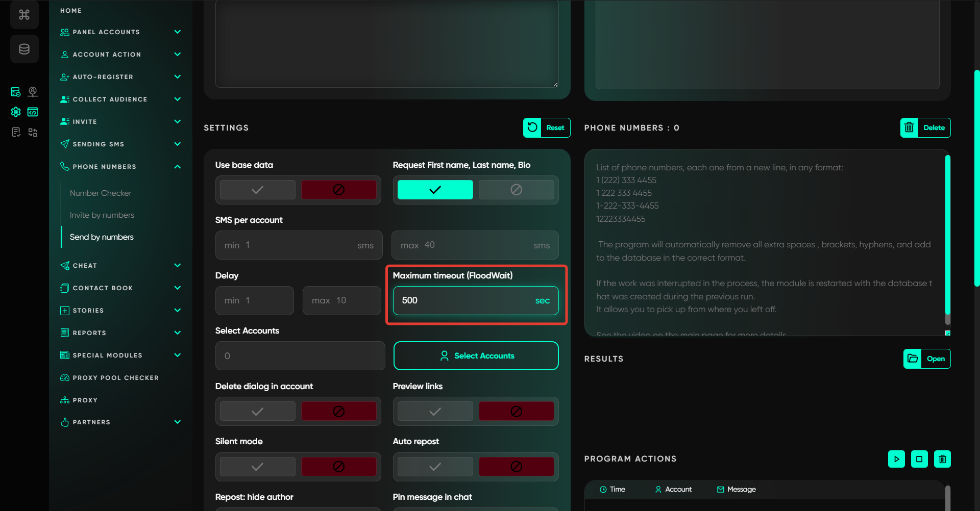980x511 pixels.
Task: Click the Maximum timeout FloodWait input field
Action: (x=464, y=300)
